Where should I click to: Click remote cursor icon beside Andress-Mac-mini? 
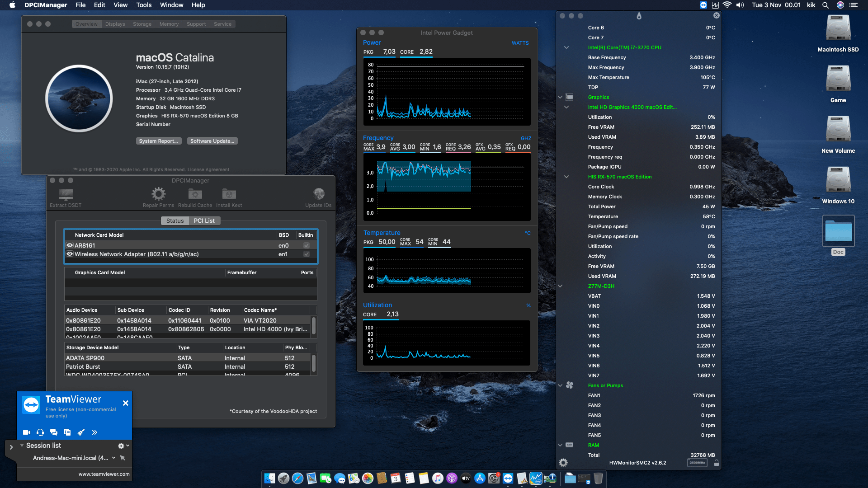123,458
